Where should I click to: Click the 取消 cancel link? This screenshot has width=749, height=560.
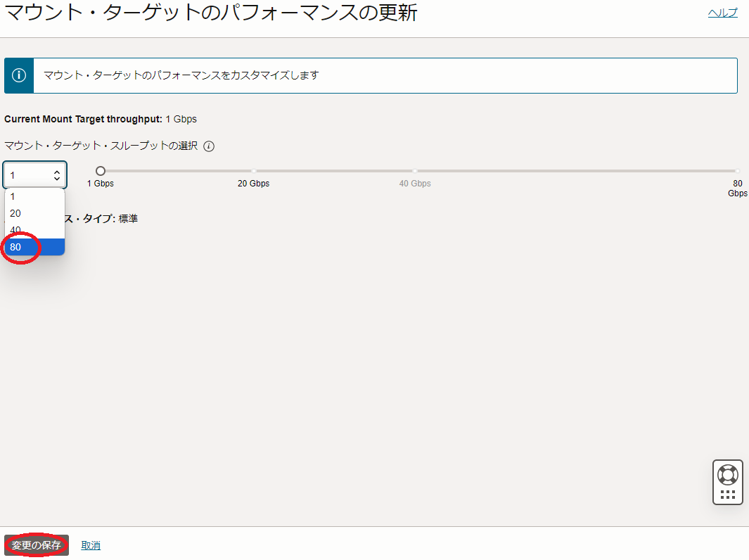(91, 545)
